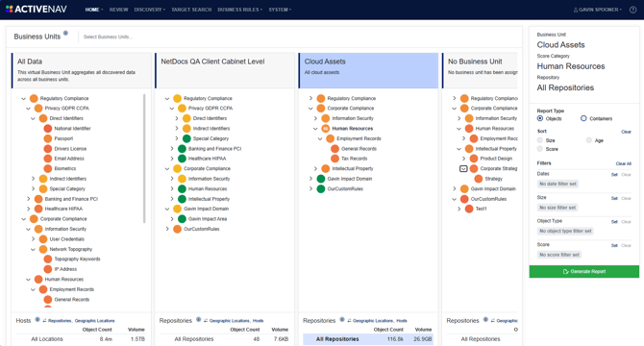
Task: Click the Drivers License score dot
Action: click(x=48, y=149)
